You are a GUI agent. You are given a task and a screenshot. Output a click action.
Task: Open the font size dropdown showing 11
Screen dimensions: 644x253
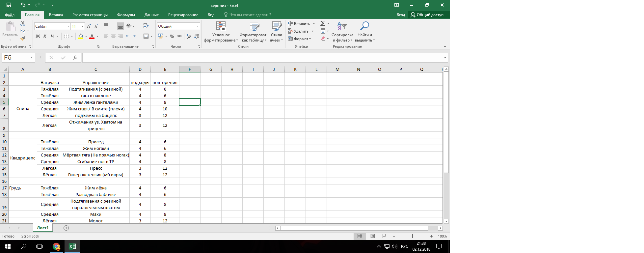82,26
